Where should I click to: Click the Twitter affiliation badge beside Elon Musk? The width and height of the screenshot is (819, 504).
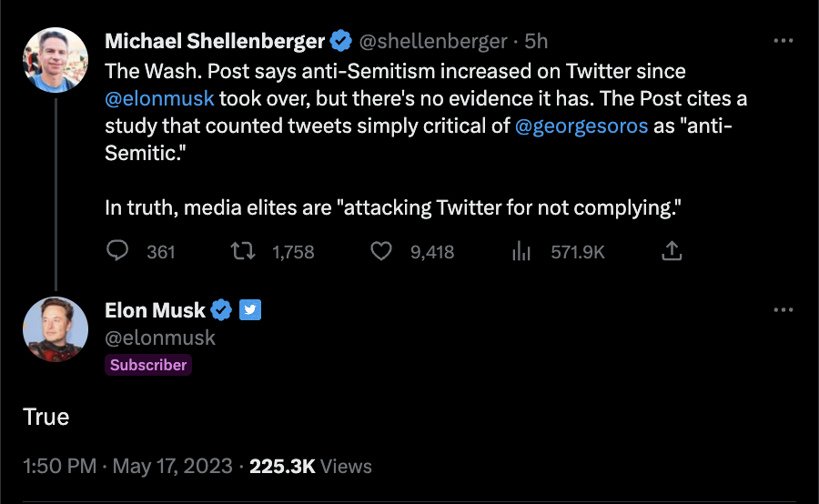tap(250, 310)
